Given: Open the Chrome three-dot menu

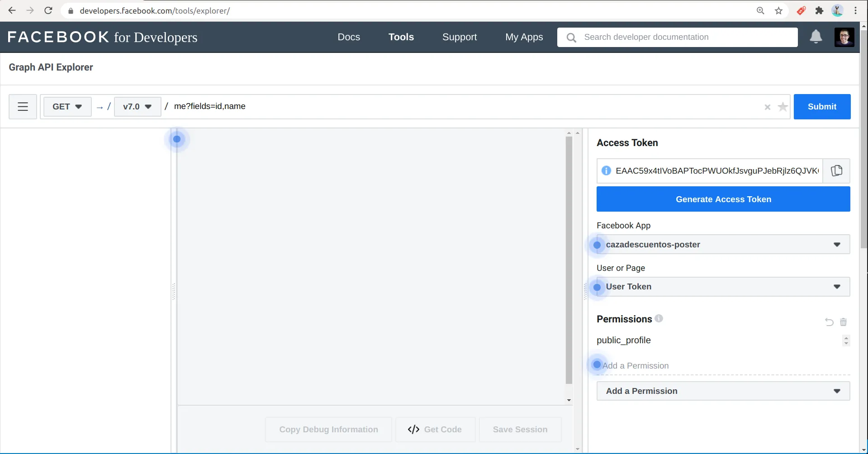Looking at the screenshot, I should pos(855,10).
